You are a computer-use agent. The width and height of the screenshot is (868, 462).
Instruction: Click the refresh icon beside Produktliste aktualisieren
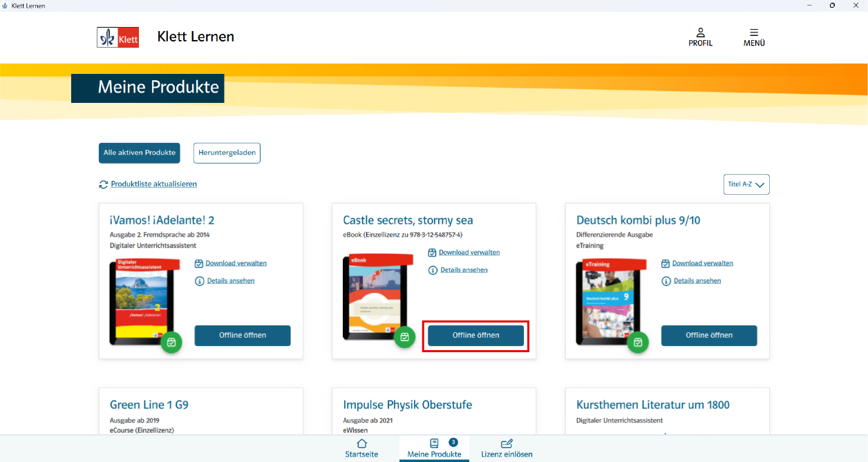[104, 184]
